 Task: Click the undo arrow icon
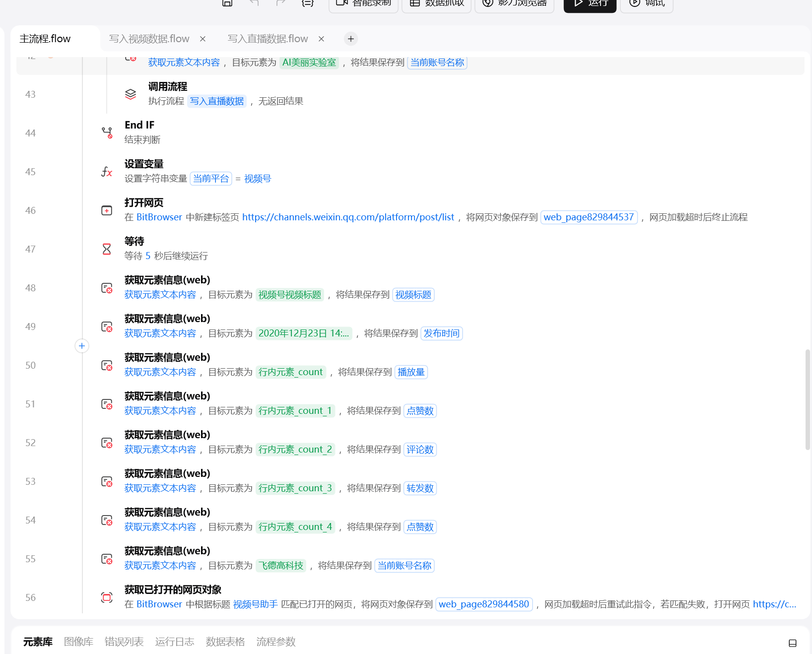[254, 3]
